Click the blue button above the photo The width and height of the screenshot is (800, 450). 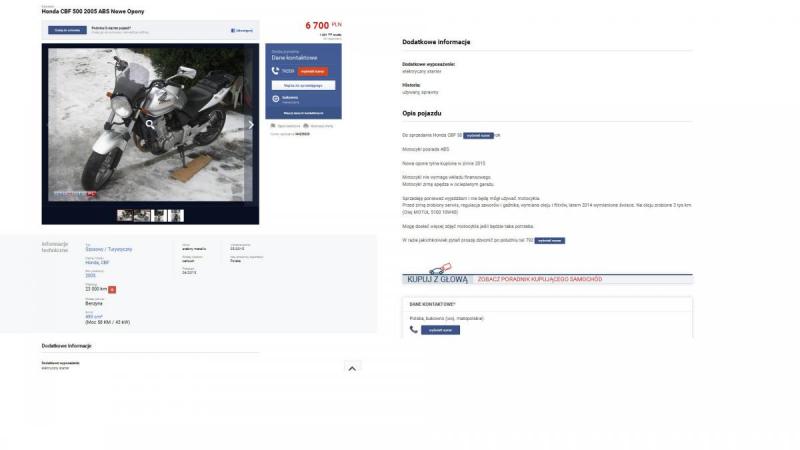tap(67, 30)
